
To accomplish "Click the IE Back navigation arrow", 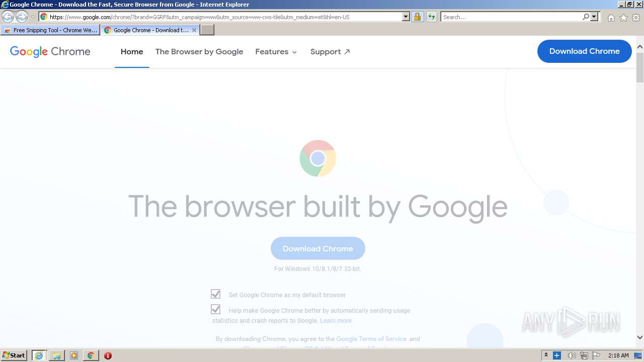I will pos(8,17).
